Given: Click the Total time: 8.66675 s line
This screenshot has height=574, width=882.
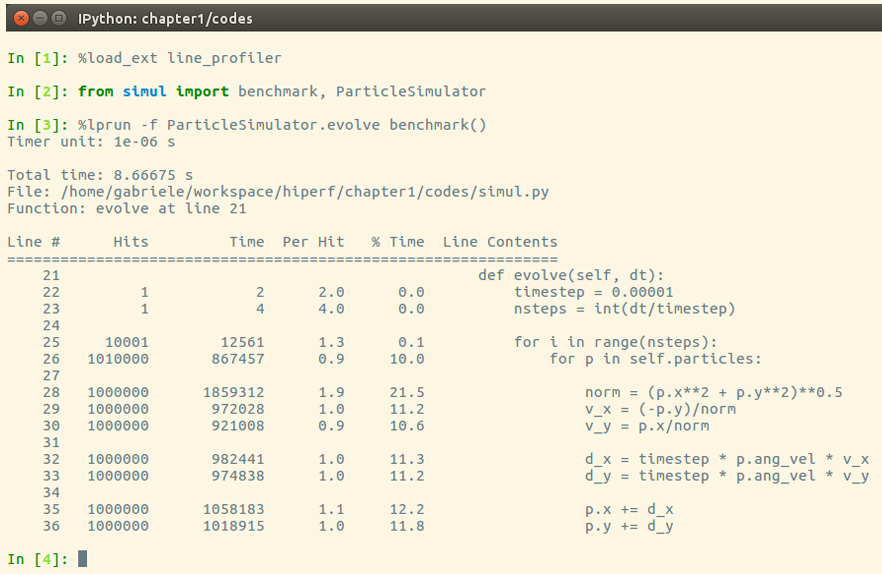Looking at the screenshot, I should 100,175.
